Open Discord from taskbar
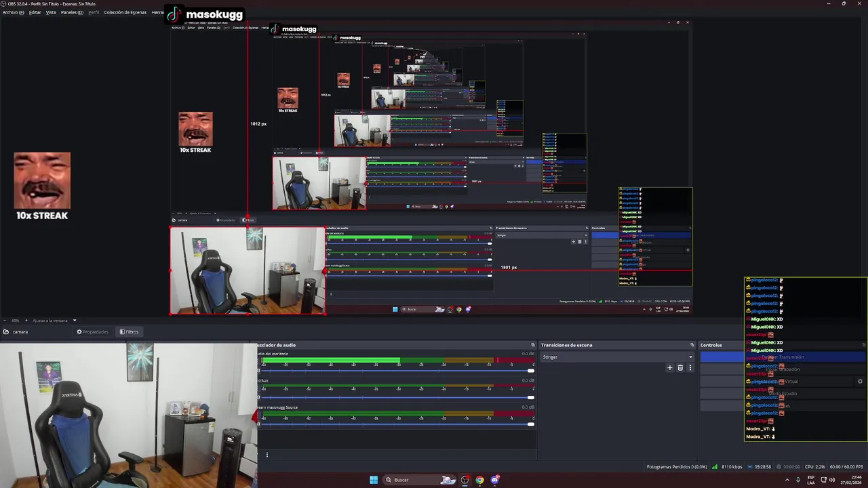The width and height of the screenshot is (868, 488). pyautogui.click(x=495, y=480)
